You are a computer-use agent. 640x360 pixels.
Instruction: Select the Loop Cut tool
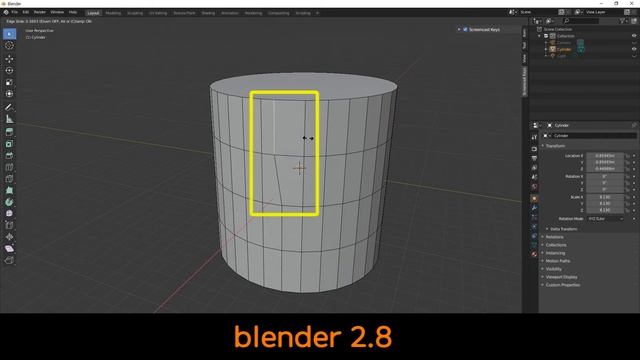pyautogui.click(x=9, y=167)
